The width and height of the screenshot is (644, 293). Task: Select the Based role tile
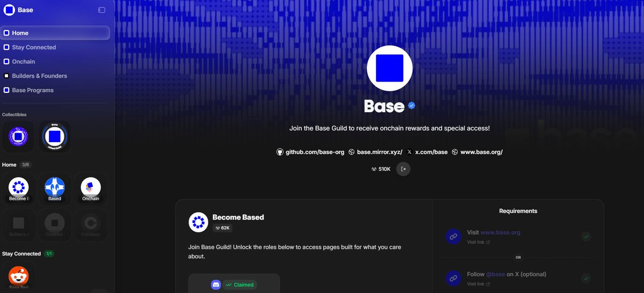(x=55, y=188)
